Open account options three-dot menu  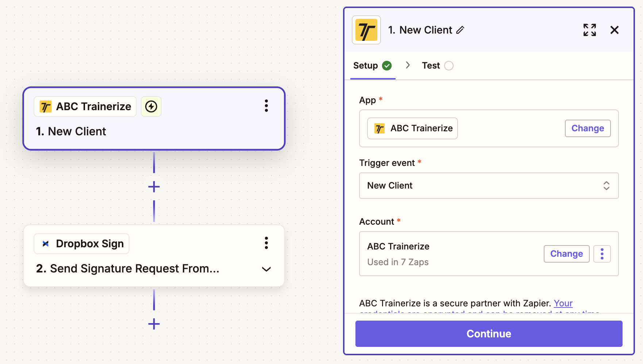(x=602, y=254)
